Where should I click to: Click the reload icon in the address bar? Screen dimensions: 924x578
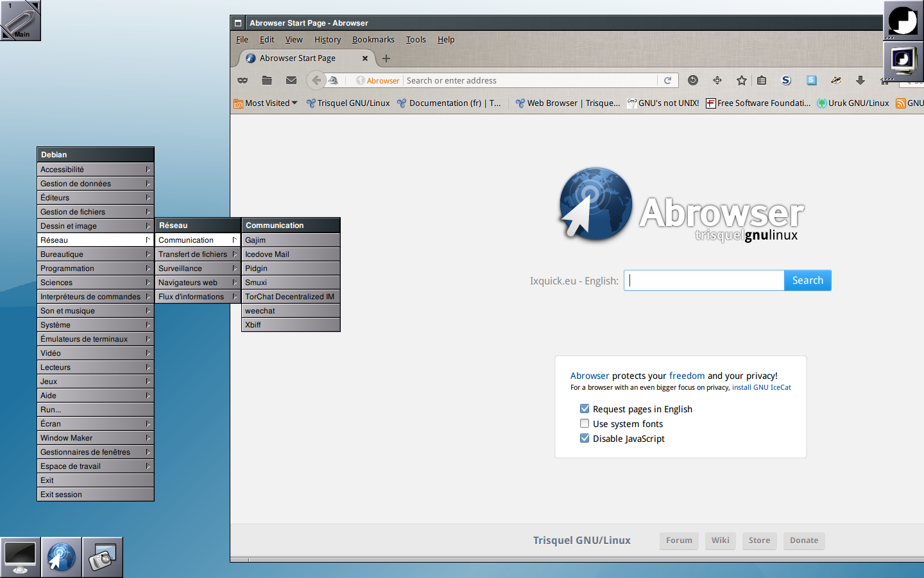[667, 80]
